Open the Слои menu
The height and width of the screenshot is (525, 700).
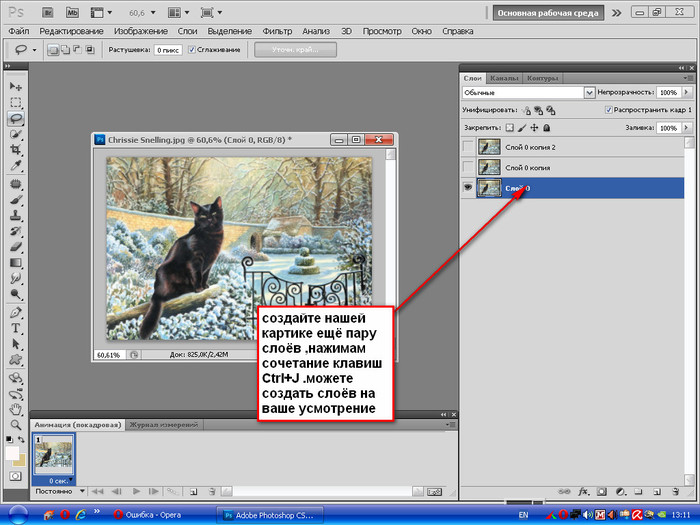[x=187, y=31]
